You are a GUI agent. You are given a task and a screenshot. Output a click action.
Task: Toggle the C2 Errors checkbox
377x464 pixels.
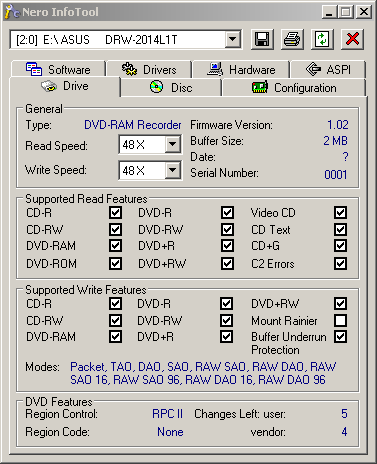[340, 263]
